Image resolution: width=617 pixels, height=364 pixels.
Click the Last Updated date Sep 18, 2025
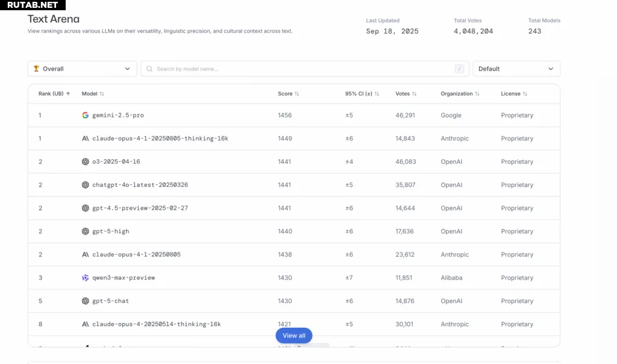pyautogui.click(x=392, y=31)
